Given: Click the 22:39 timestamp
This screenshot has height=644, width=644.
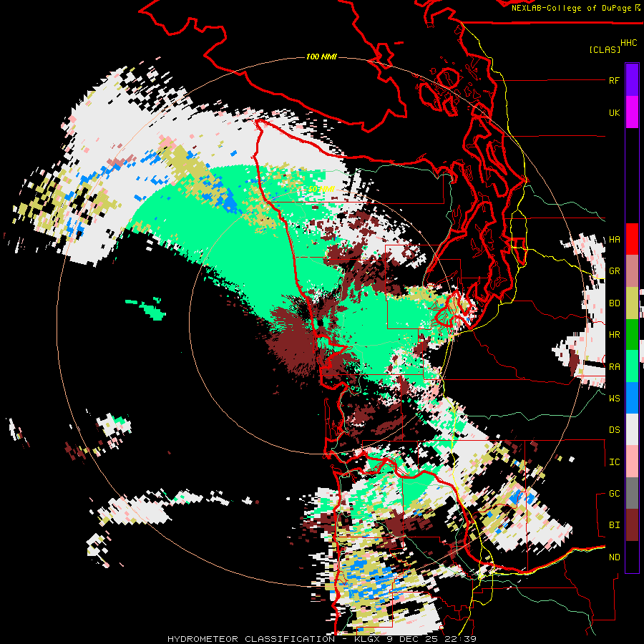Looking at the screenshot, I should point(459,639).
